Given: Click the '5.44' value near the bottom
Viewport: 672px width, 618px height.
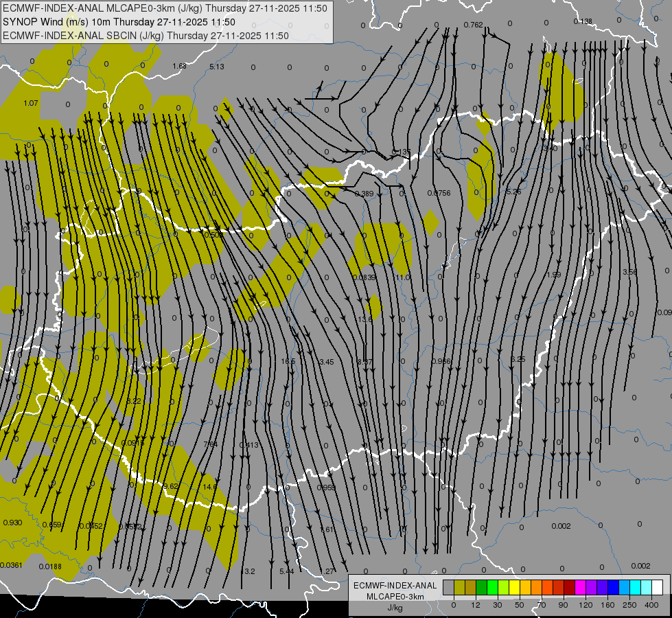Looking at the screenshot, I should [287, 571].
